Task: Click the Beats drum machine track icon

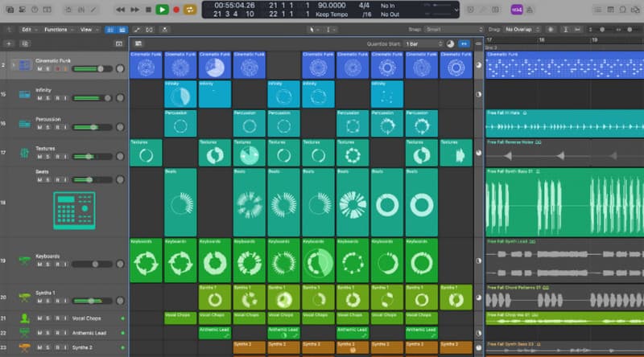Action: coord(74,211)
